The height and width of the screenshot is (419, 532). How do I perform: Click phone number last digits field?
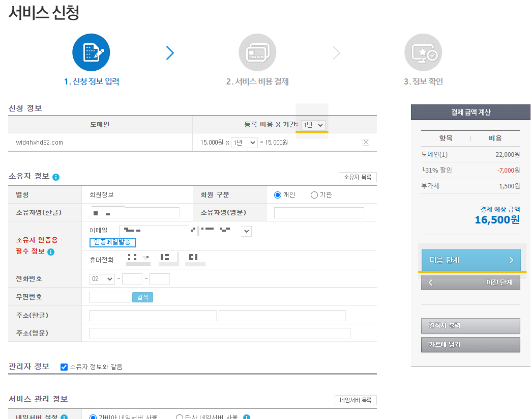pyautogui.click(x=160, y=279)
